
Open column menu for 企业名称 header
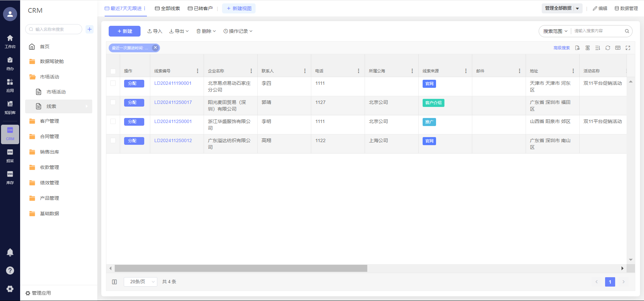pyautogui.click(x=251, y=71)
